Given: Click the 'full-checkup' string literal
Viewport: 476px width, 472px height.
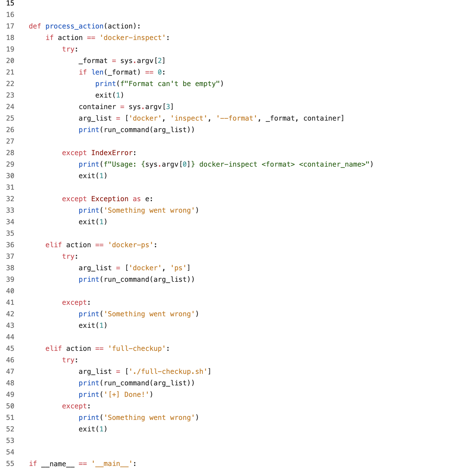Looking at the screenshot, I should coord(137,349).
